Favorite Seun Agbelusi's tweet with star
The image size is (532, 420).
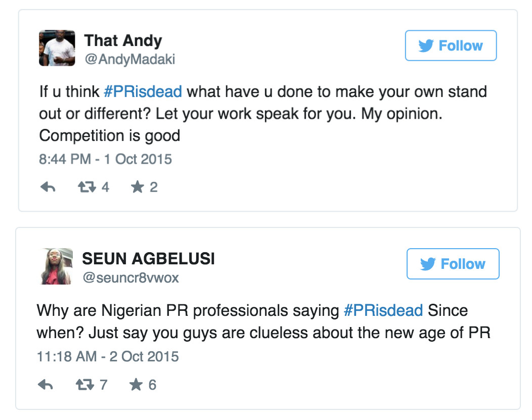(136, 385)
